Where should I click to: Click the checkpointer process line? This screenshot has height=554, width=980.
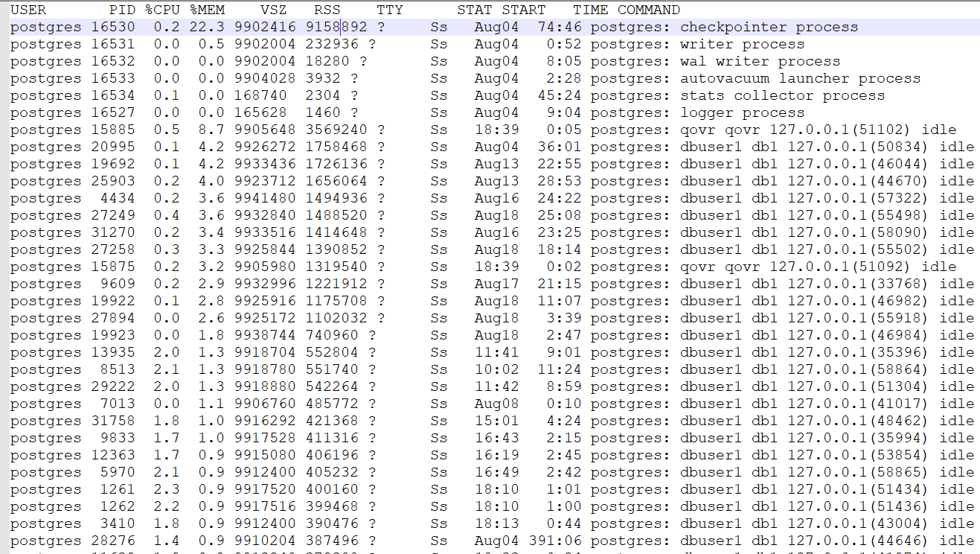769,27
